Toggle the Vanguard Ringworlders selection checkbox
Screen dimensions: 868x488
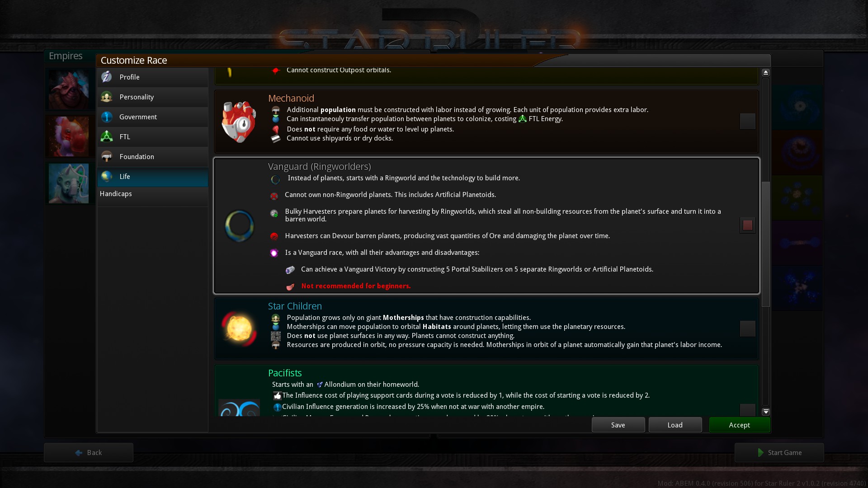(x=747, y=225)
